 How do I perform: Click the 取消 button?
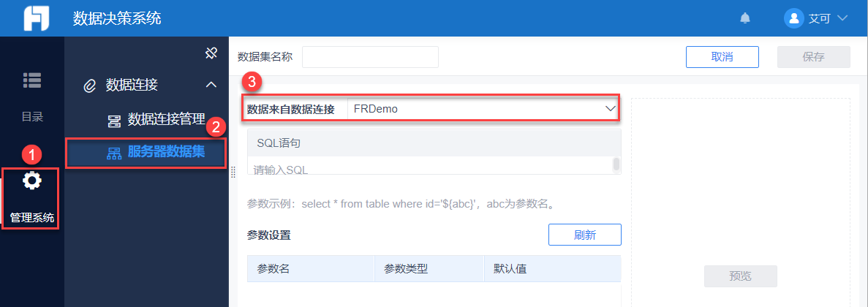722,57
